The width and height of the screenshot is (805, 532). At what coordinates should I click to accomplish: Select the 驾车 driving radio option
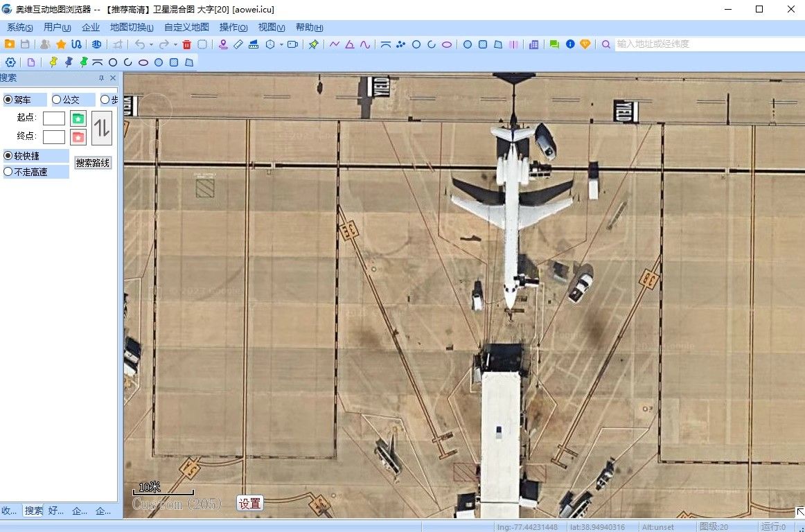pos(8,100)
